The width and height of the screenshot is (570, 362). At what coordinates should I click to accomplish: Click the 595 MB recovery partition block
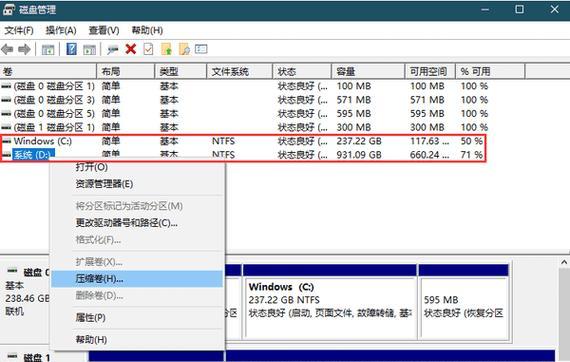[463, 302]
